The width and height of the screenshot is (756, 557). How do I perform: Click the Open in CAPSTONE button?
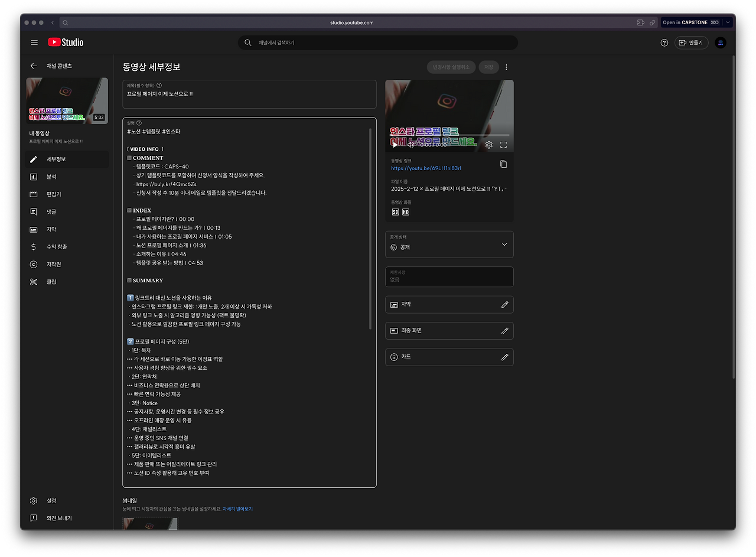(x=692, y=22)
